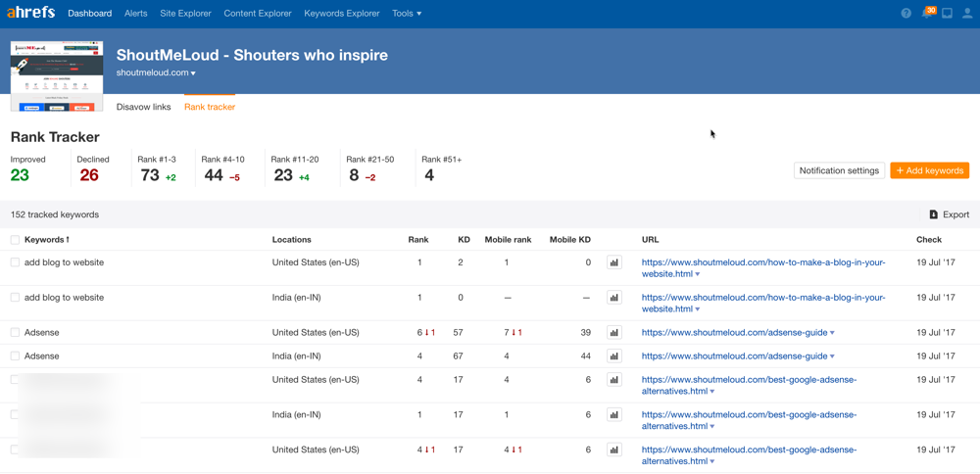
Task: Select the Rank tracker tab
Action: [x=210, y=107]
